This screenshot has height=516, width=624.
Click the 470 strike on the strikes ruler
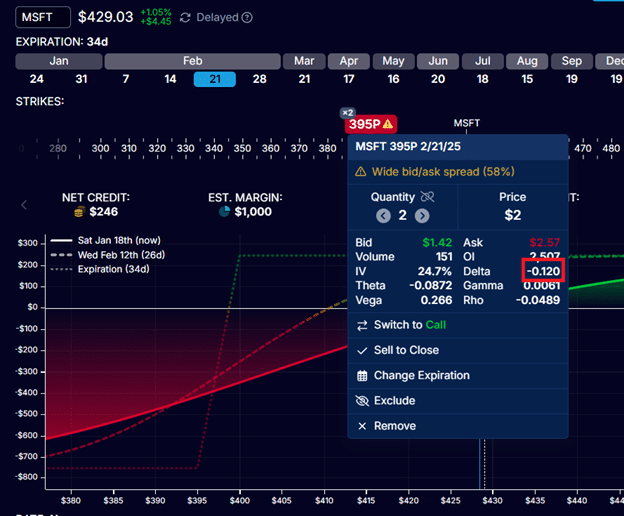tap(583, 148)
